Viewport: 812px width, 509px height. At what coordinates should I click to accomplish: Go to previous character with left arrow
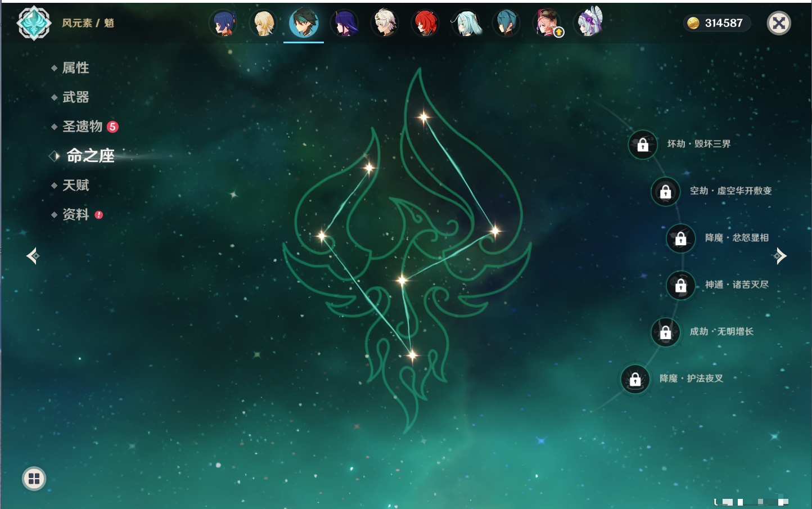33,256
